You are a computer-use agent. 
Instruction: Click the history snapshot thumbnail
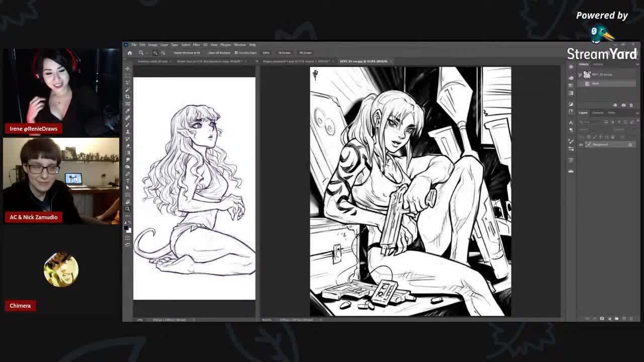587,74
